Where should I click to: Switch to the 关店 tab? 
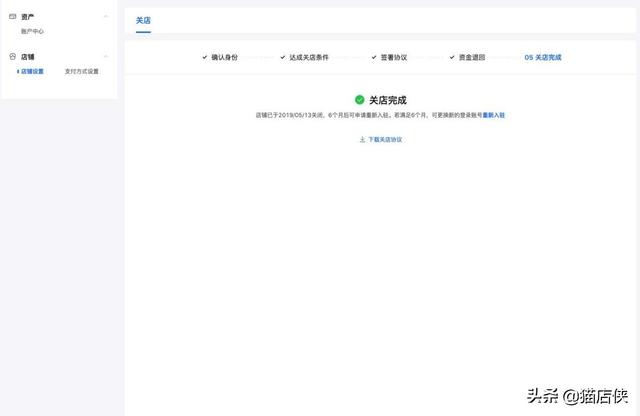[x=143, y=20]
